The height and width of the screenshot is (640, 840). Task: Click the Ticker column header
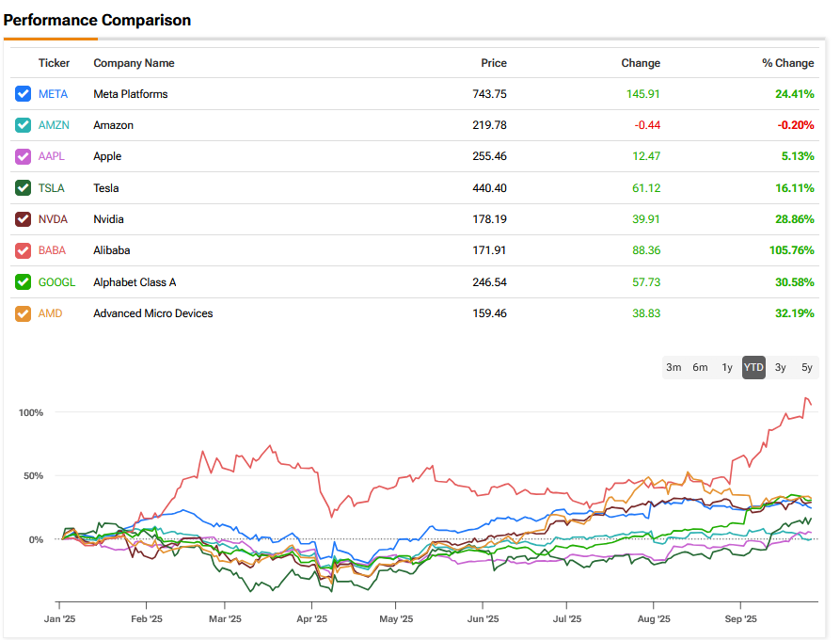coord(55,63)
